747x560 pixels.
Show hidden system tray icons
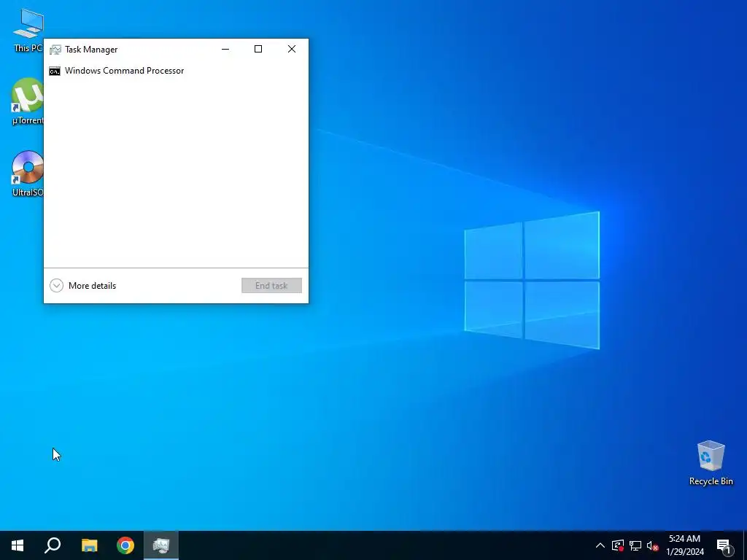(600, 545)
